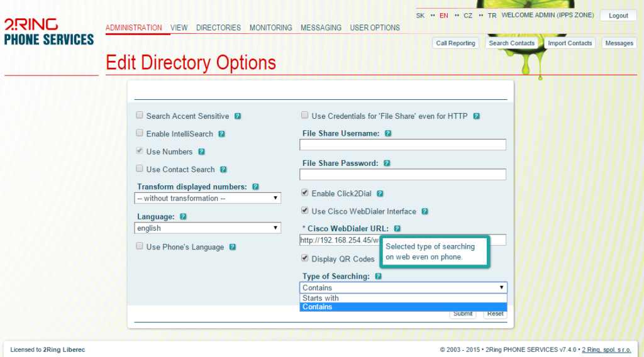
Task: Open help icon next to Language label
Action: tap(183, 217)
